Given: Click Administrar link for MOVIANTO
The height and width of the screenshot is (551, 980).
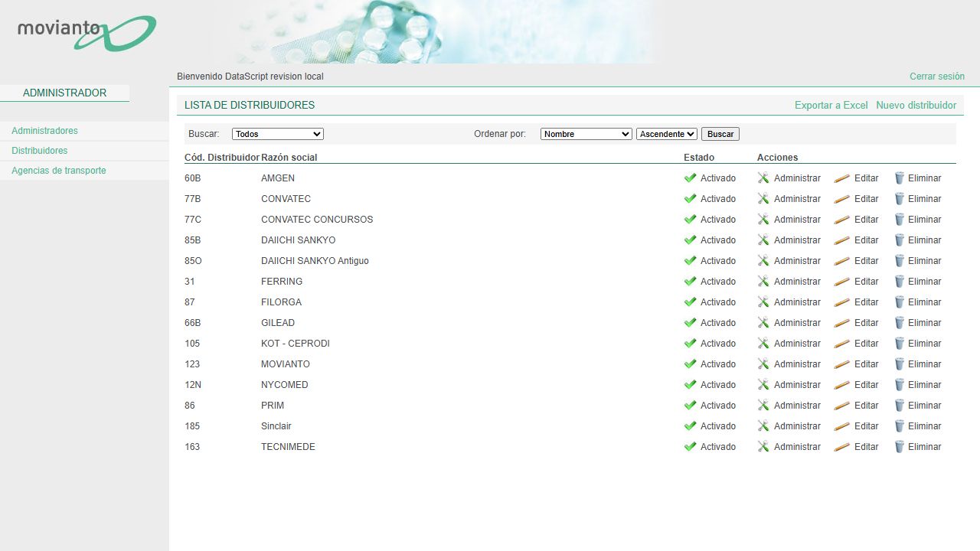Looking at the screenshot, I should (797, 364).
